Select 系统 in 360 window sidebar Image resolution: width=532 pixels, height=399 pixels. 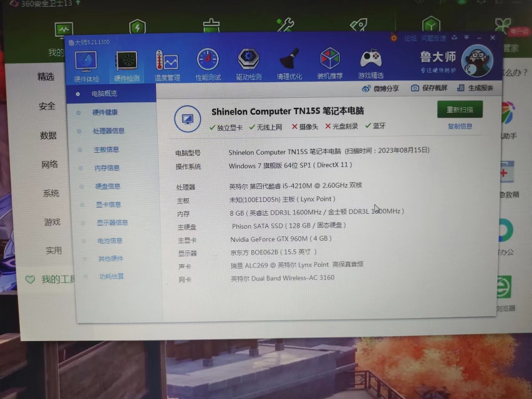51,193
